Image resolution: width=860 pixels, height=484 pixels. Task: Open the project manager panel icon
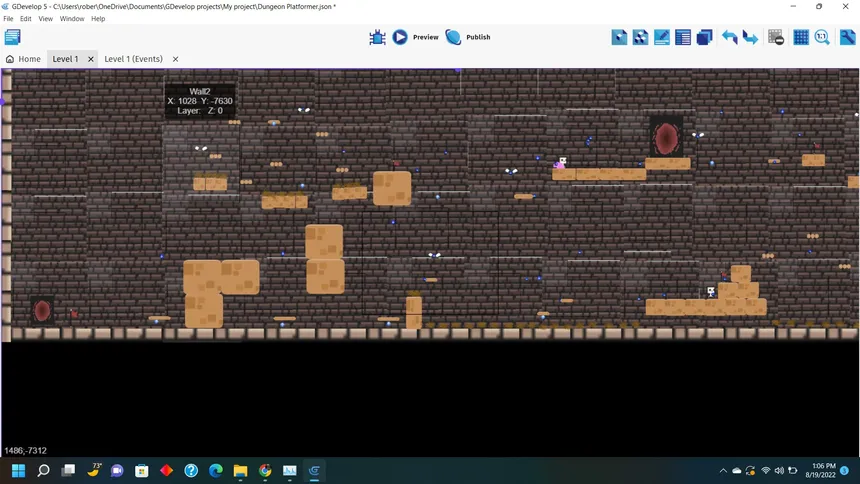[x=12, y=37]
